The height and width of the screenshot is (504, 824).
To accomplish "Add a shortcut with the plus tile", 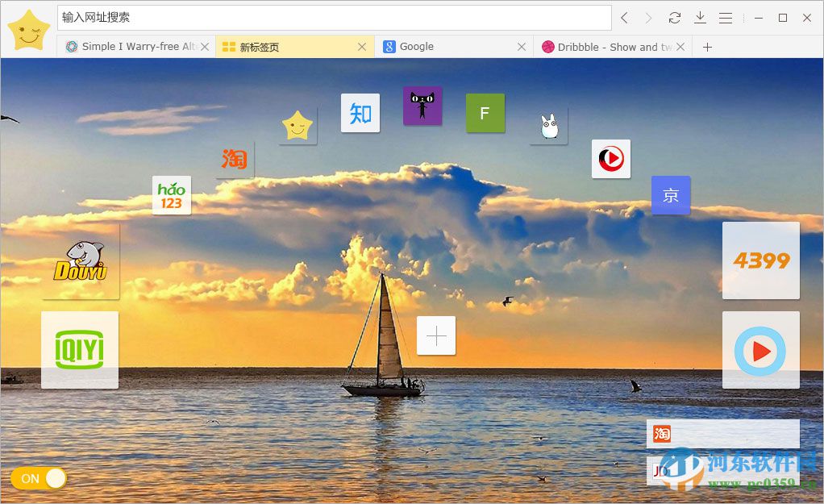I will point(436,335).
